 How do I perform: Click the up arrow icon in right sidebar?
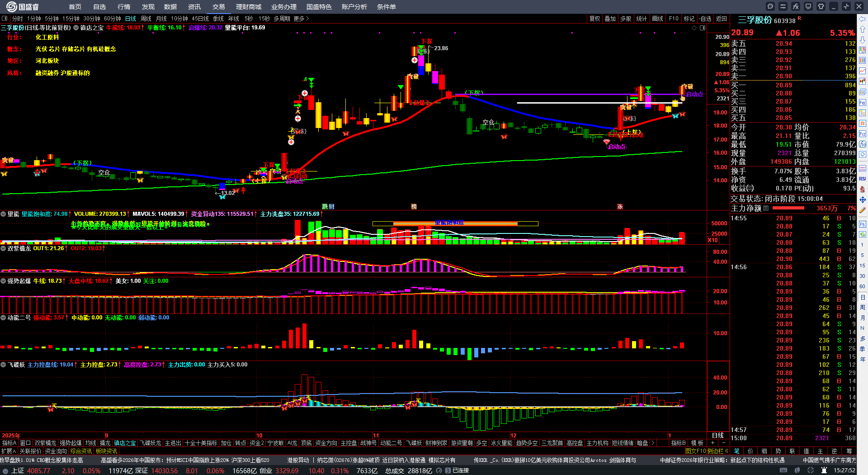(x=863, y=29)
